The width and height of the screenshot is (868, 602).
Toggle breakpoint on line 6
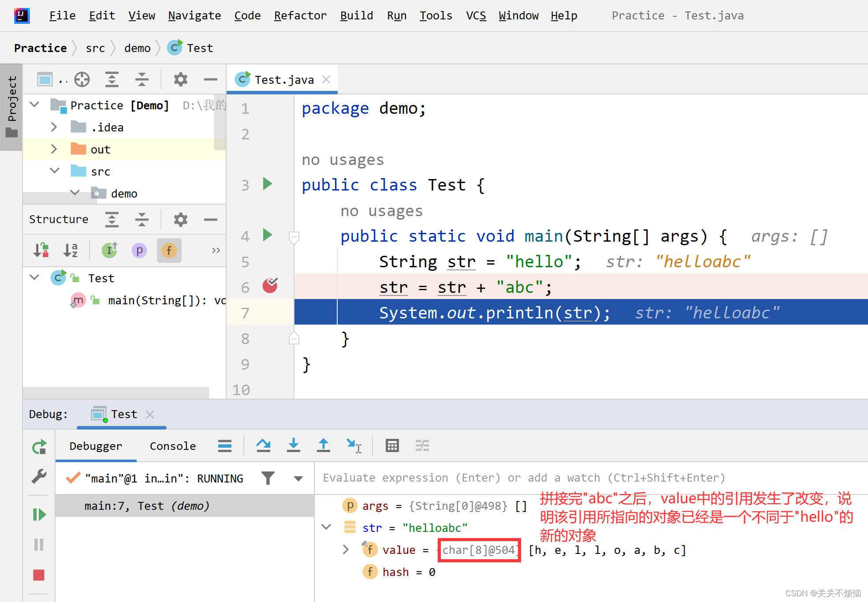pos(270,286)
